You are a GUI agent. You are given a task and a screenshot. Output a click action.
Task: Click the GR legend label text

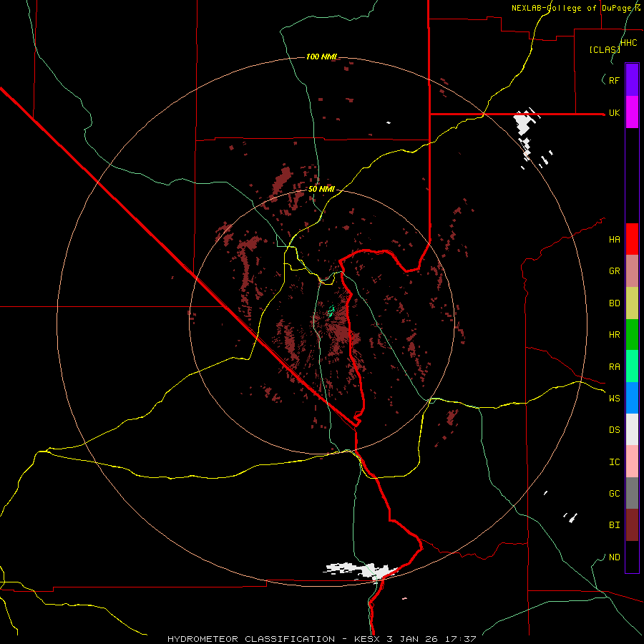tap(614, 271)
